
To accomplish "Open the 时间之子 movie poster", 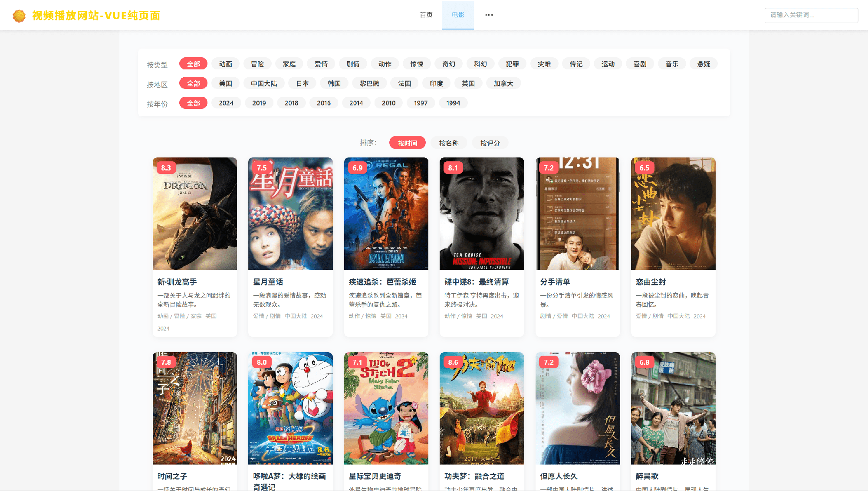I will click(195, 408).
